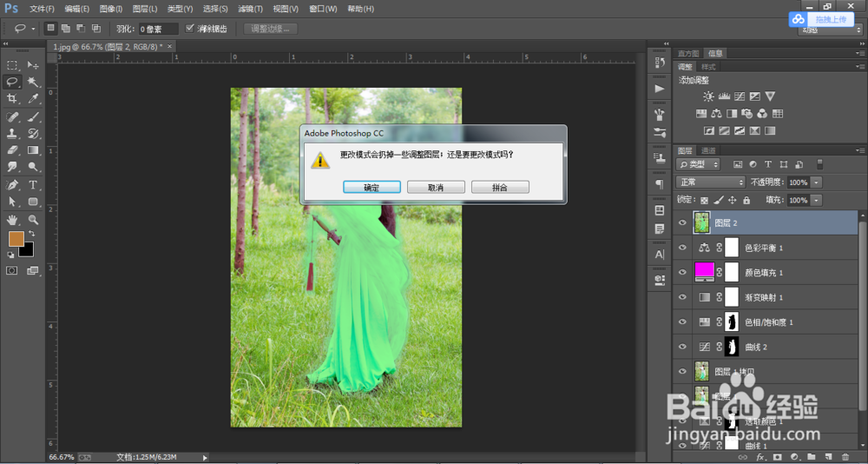This screenshot has width=868, height=464.
Task: Collapse the toolbox double-arrow expander
Action: pyautogui.click(x=5, y=43)
